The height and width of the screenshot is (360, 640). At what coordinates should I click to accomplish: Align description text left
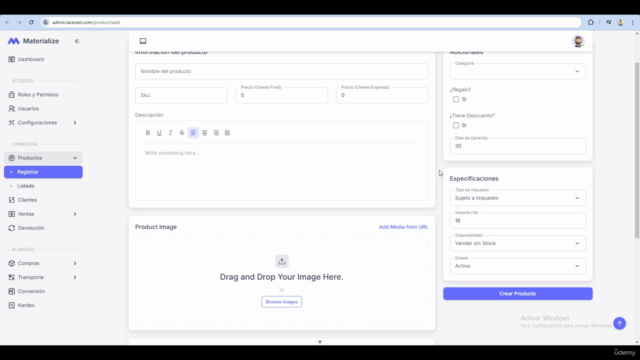pos(193,133)
